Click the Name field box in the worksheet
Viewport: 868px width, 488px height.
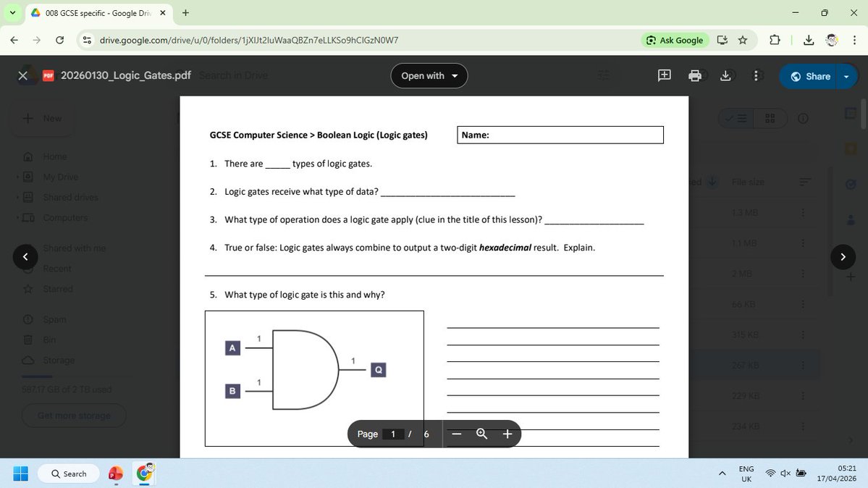[560, 135]
